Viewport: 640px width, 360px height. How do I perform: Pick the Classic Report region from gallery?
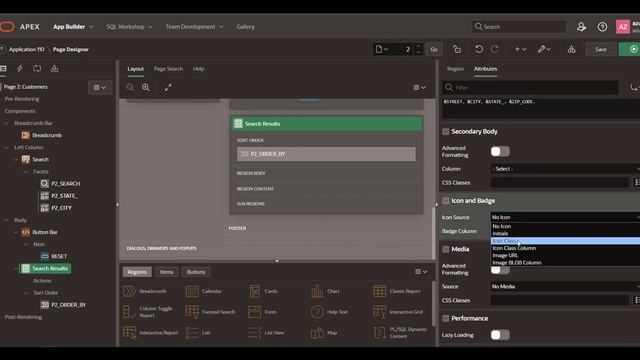click(397, 291)
